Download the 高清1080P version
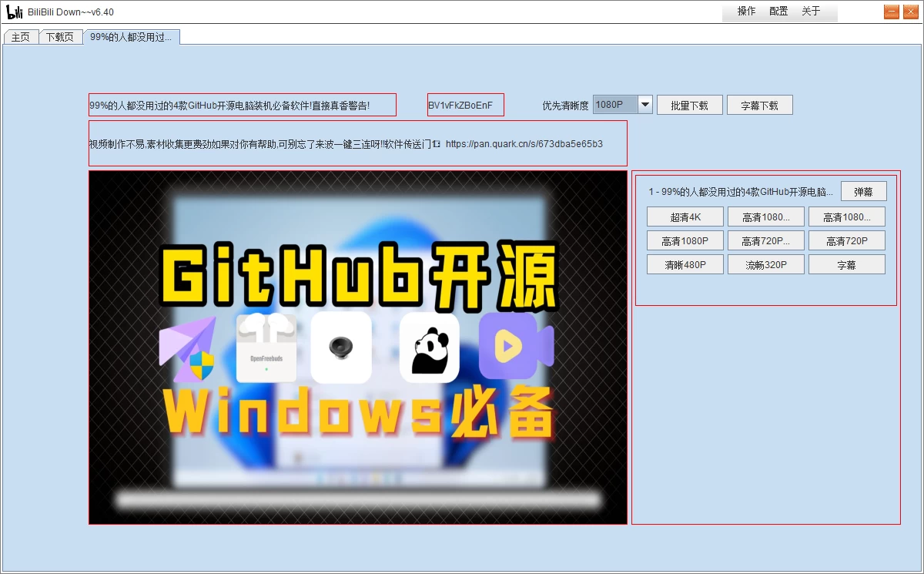The image size is (924, 574). [685, 240]
